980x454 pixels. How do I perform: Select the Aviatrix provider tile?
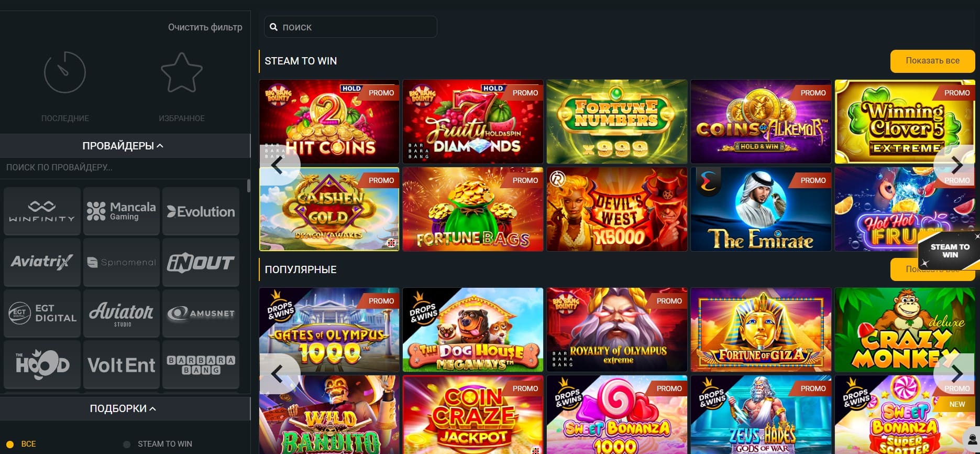[42, 262]
